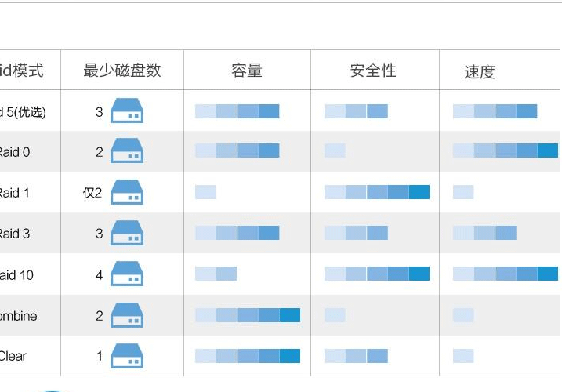This screenshot has height=392, width=562.
Task: Click the disk icon in Clear row
Action: click(x=127, y=356)
